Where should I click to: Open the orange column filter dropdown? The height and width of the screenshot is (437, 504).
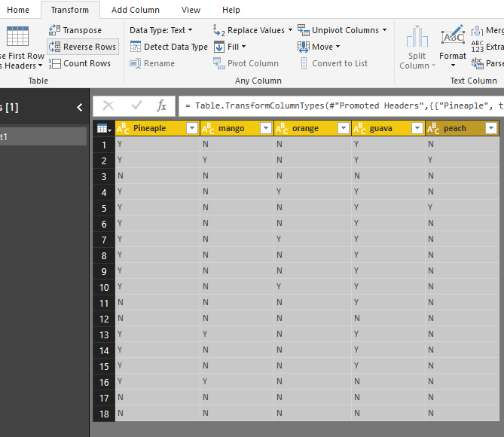point(344,128)
